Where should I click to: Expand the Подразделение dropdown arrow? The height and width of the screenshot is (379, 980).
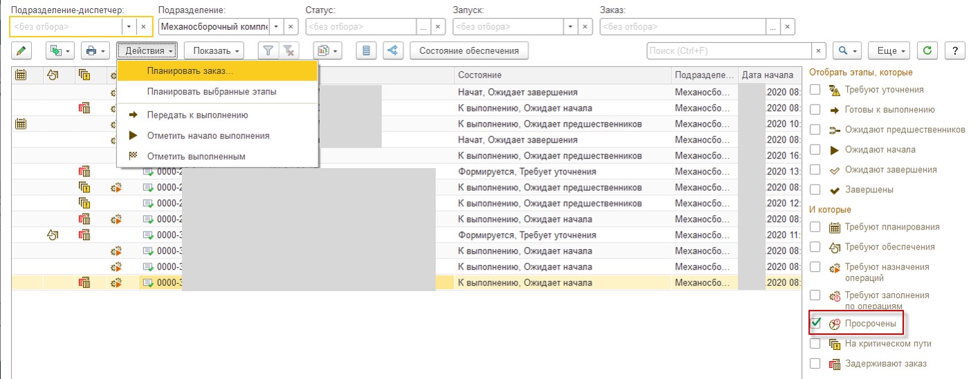pyautogui.click(x=276, y=26)
